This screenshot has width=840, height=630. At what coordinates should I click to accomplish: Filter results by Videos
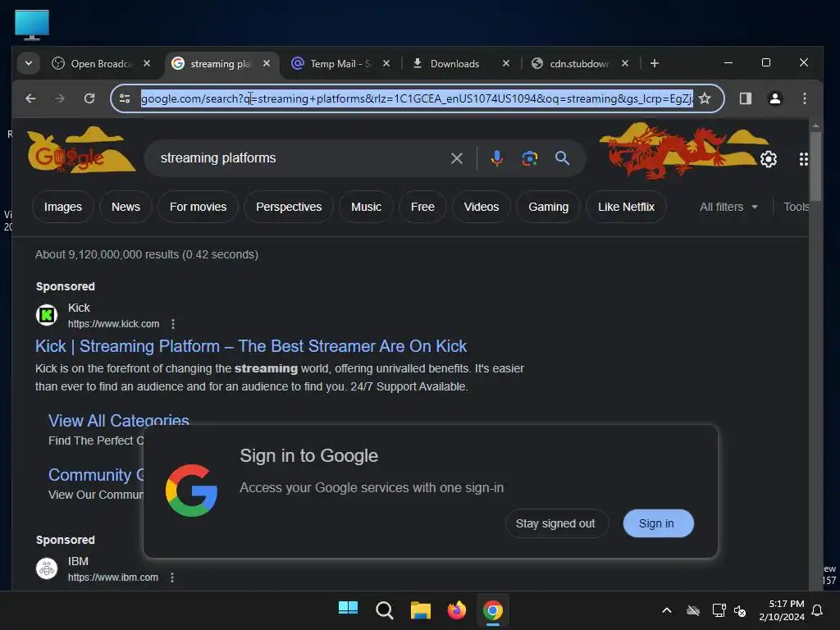pos(481,207)
